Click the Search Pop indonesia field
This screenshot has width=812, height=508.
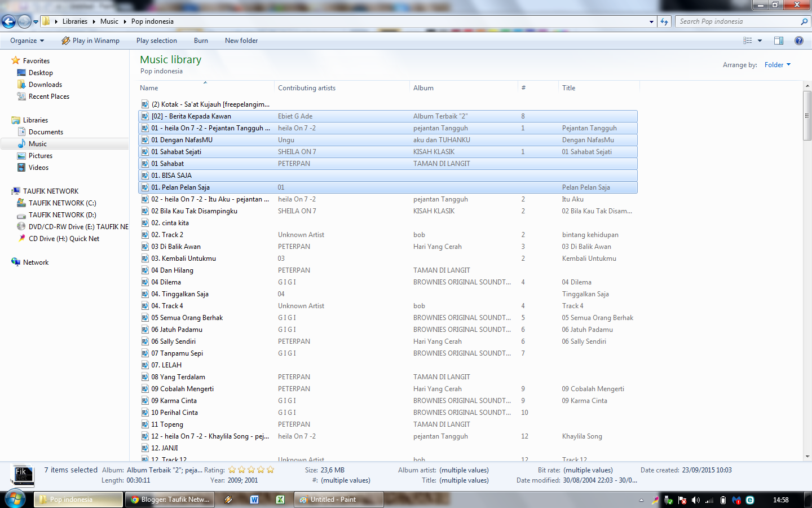pyautogui.click(x=739, y=21)
